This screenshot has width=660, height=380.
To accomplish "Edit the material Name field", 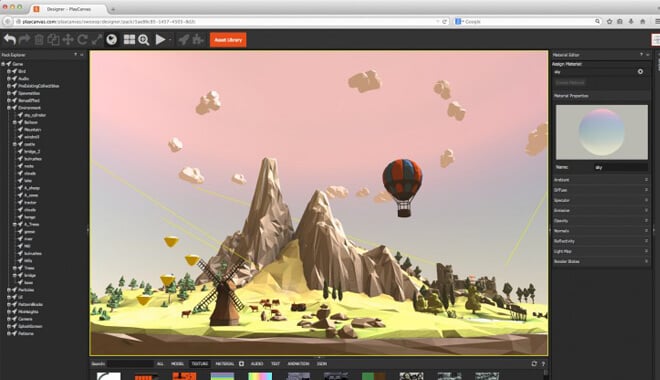I will (620, 167).
